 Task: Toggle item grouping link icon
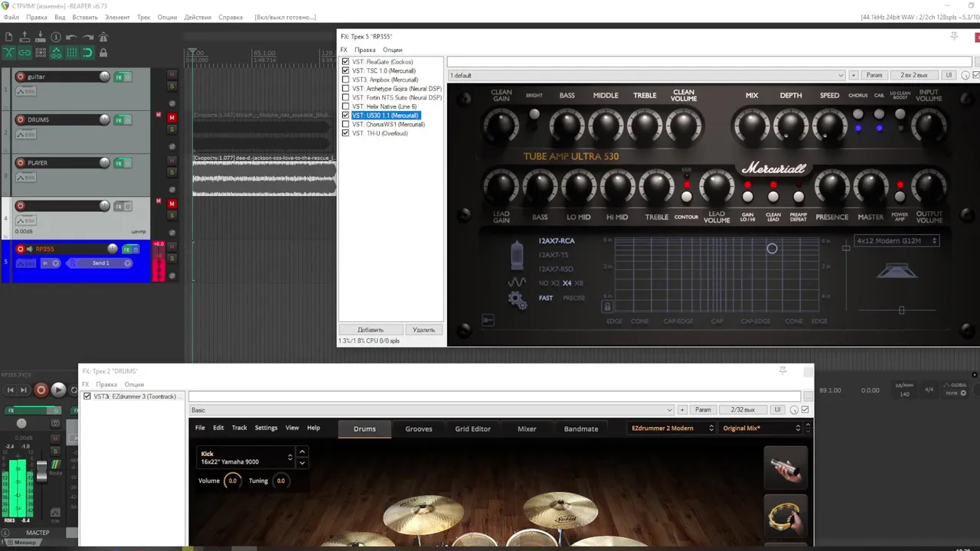[x=24, y=53]
